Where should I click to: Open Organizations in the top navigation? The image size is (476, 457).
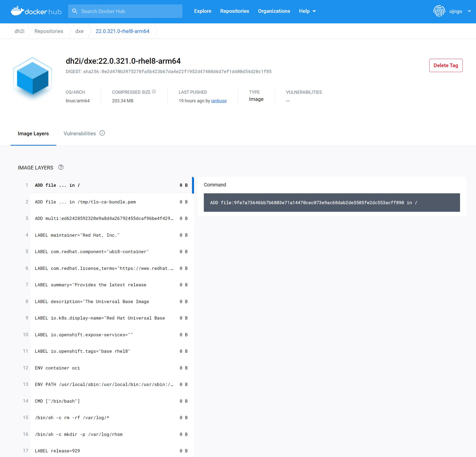click(274, 11)
